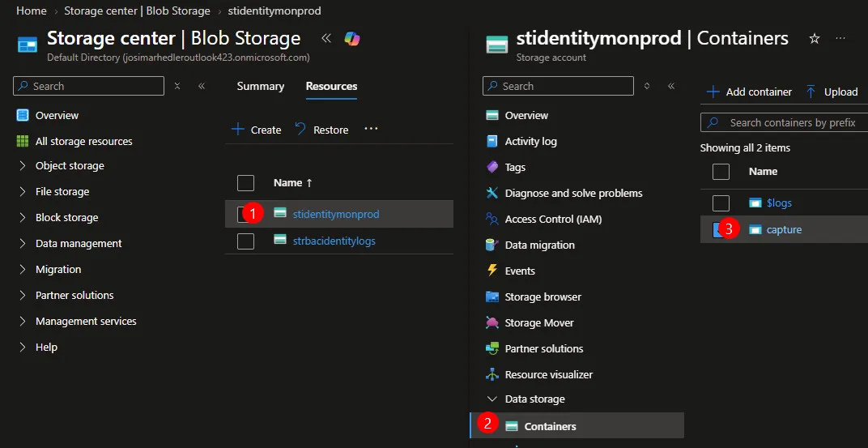The image size is (868, 448).
Task: Click Restore in Resources toolbar
Action: [321, 130]
